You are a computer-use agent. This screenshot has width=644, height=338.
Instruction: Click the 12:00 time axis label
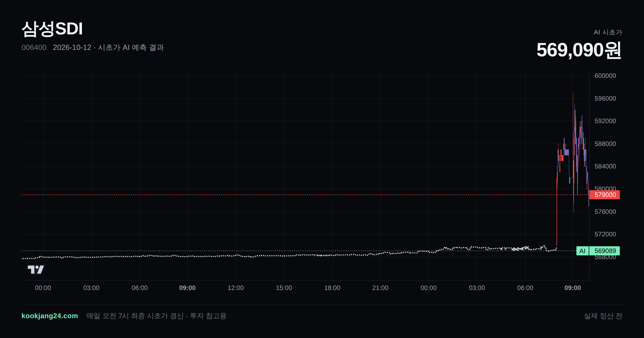(x=236, y=288)
